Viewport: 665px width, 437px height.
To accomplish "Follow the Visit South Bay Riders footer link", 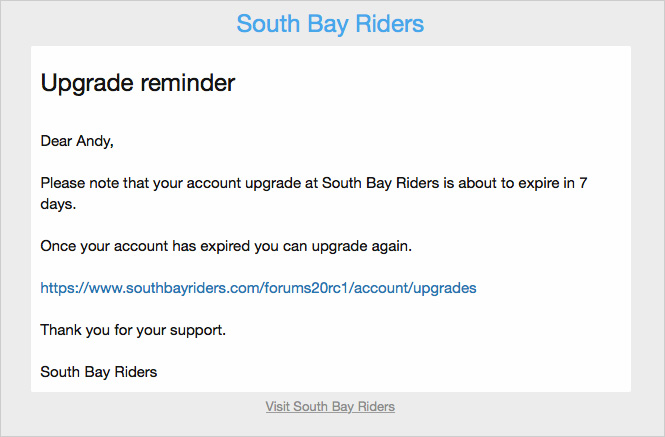I will pyautogui.click(x=330, y=407).
